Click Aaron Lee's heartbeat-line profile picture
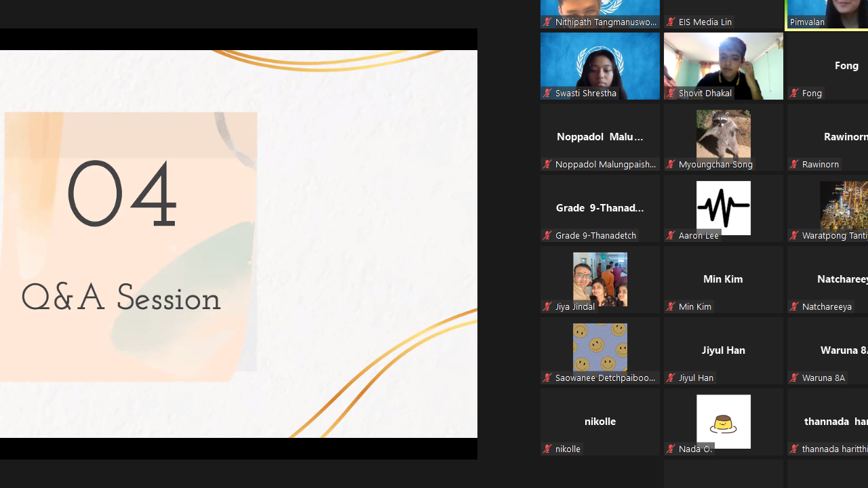The height and width of the screenshot is (488, 868). pyautogui.click(x=724, y=208)
